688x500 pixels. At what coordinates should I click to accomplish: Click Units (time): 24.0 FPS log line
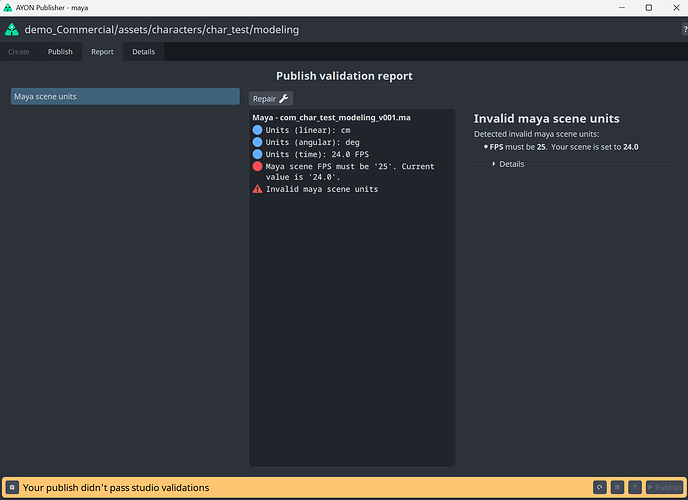point(317,154)
